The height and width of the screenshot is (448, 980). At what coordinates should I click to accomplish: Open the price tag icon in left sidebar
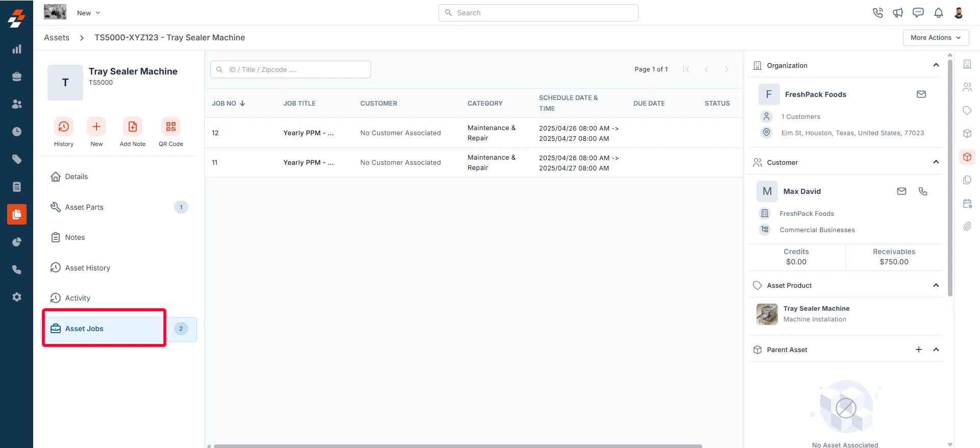(x=17, y=159)
